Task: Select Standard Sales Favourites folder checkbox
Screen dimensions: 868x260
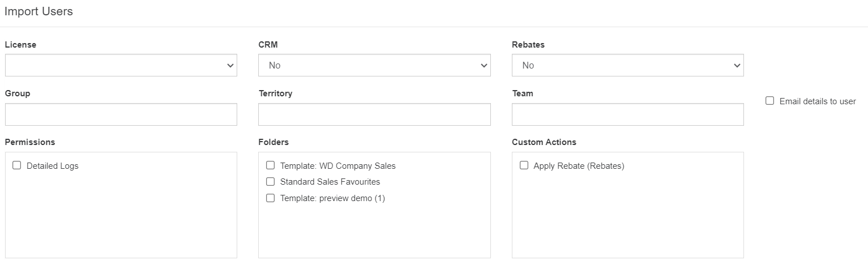Action: [271, 182]
